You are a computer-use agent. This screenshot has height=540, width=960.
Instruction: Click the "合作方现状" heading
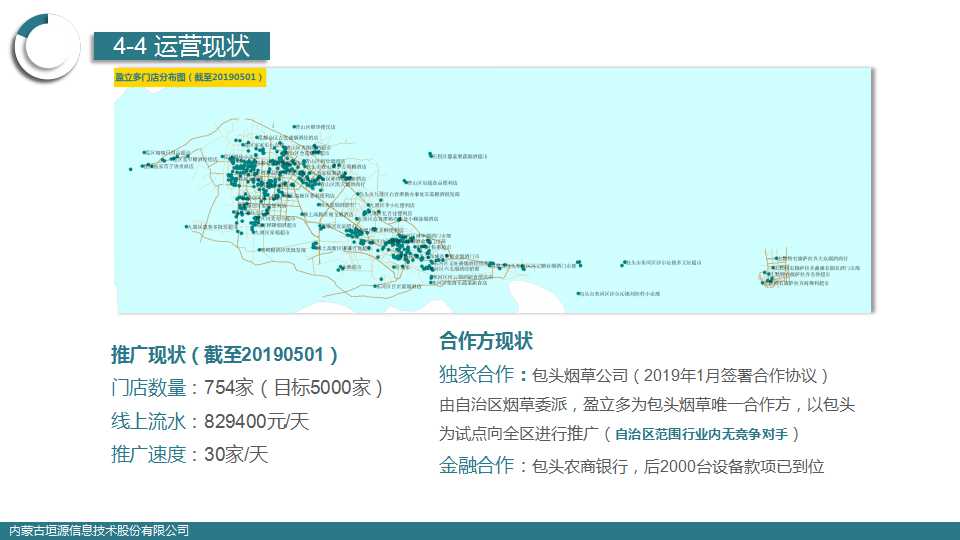[x=486, y=341]
